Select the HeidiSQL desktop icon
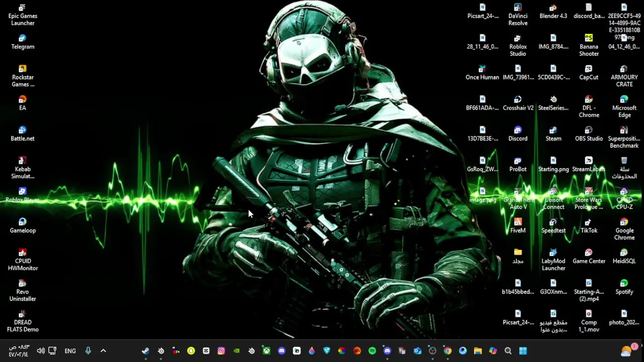 624,257
